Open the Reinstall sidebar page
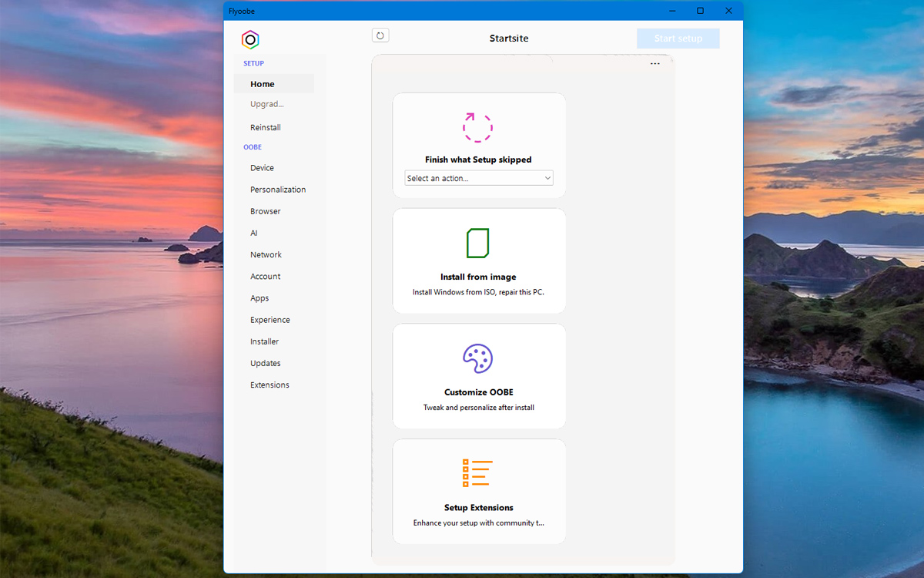Screen dimensions: 924x578 coord(266,128)
